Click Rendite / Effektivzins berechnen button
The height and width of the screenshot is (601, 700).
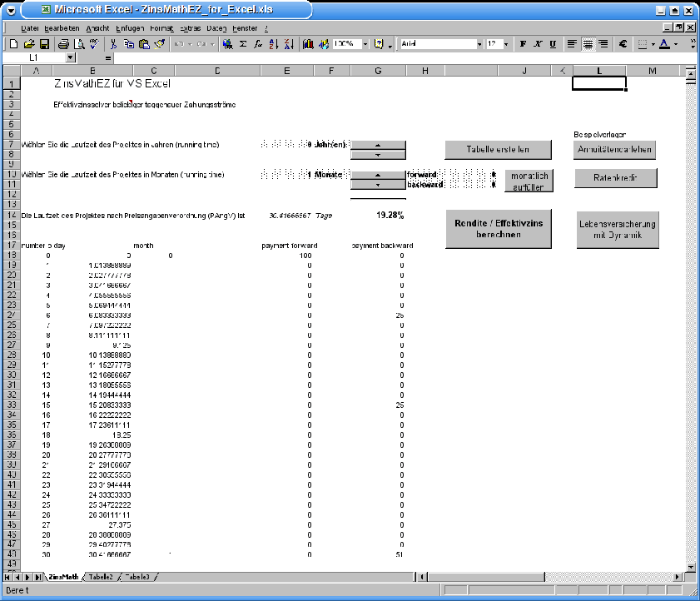[499, 229]
